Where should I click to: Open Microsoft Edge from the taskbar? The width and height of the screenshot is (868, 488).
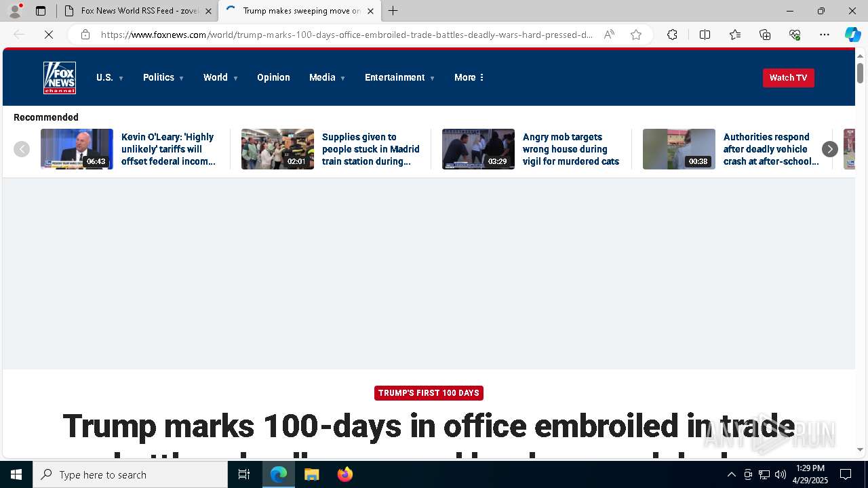tap(279, 474)
